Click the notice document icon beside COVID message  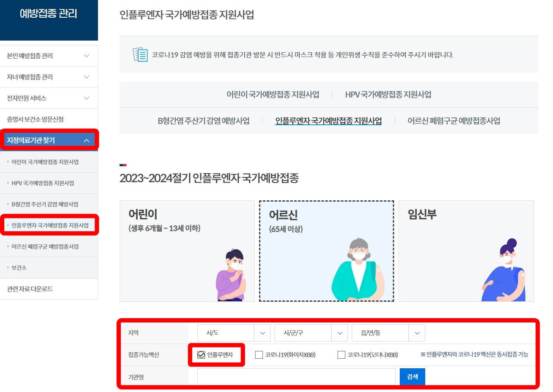pos(140,55)
